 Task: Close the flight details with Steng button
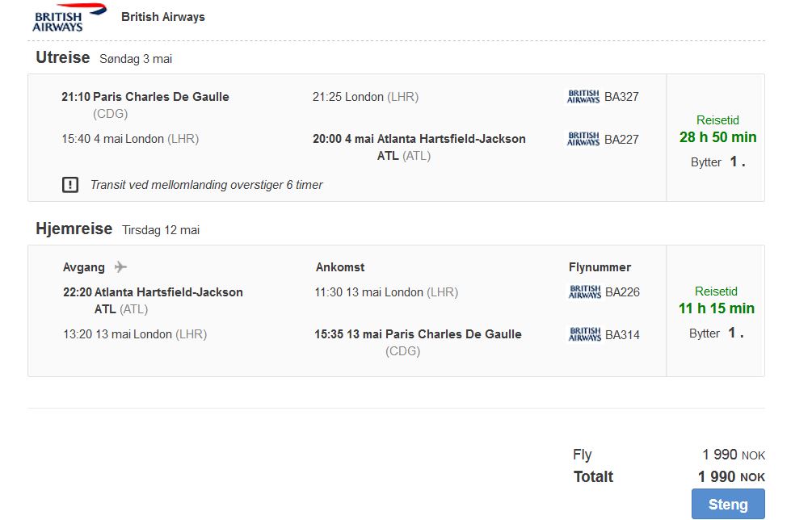728,504
